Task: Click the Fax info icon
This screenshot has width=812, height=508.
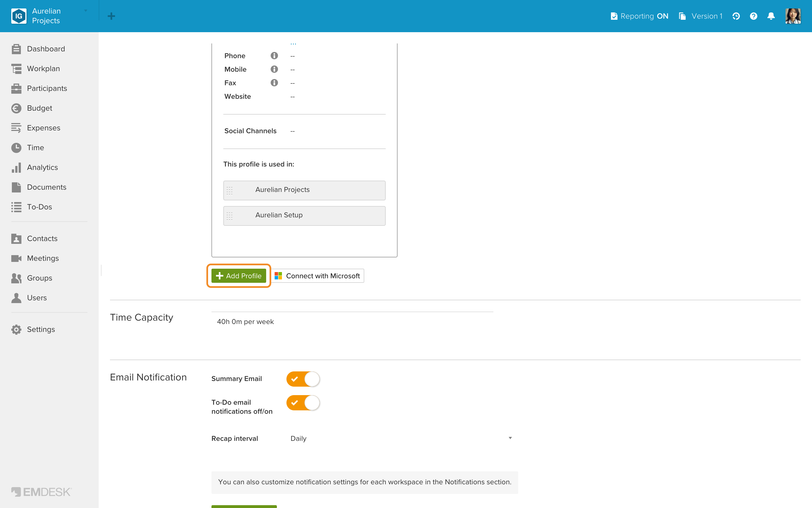Action: (274, 83)
